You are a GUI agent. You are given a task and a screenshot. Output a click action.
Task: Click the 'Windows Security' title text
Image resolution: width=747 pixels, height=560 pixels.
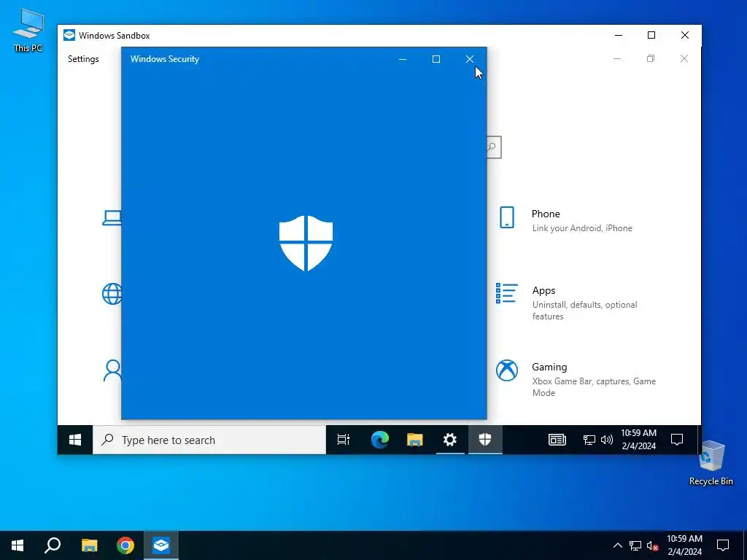(165, 59)
